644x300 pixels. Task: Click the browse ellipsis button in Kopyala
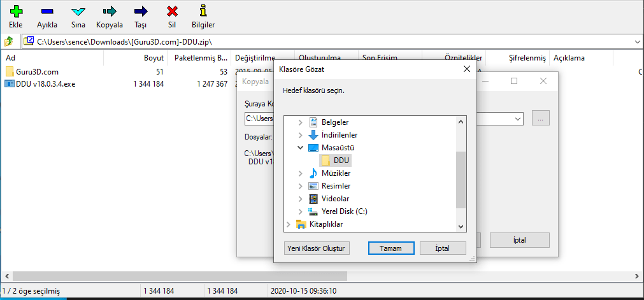point(541,118)
